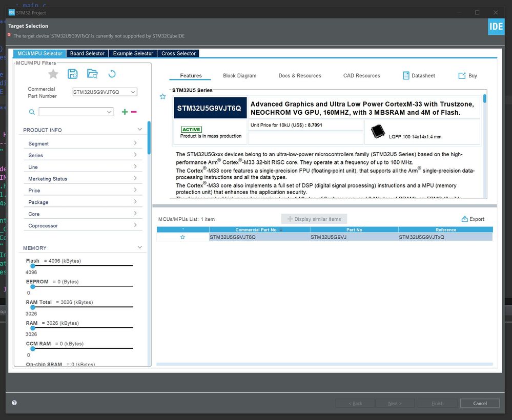The height and width of the screenshot is (420, 512).
Task: Click the STM32U5G9VJTxQ reference cell
Action: [x=445, y=237]
